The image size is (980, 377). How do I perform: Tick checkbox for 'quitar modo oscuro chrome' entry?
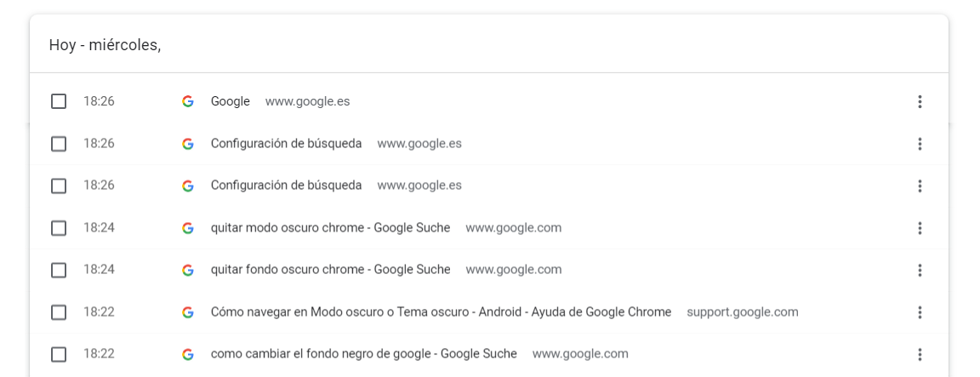click(x=59, y=228)
